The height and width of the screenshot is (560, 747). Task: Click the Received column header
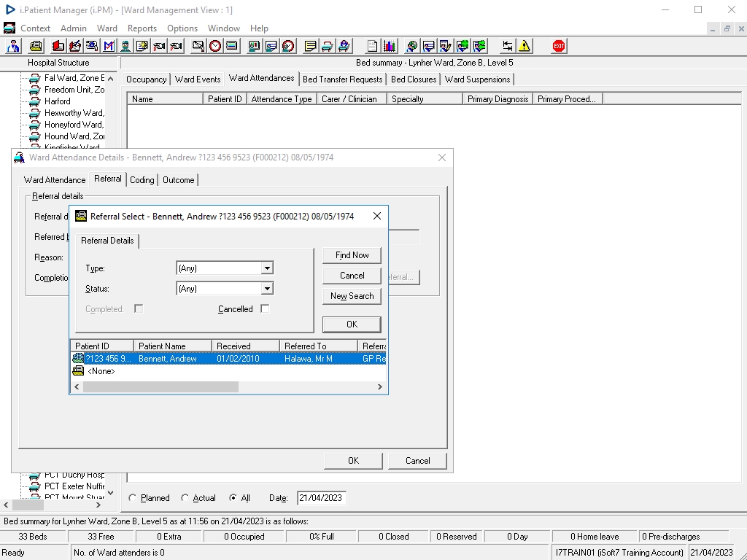point(245,346)
